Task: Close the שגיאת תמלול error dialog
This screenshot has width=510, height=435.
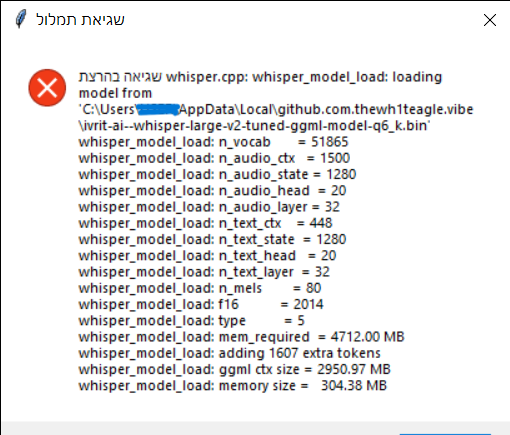Action: click(x=490, y=20)
